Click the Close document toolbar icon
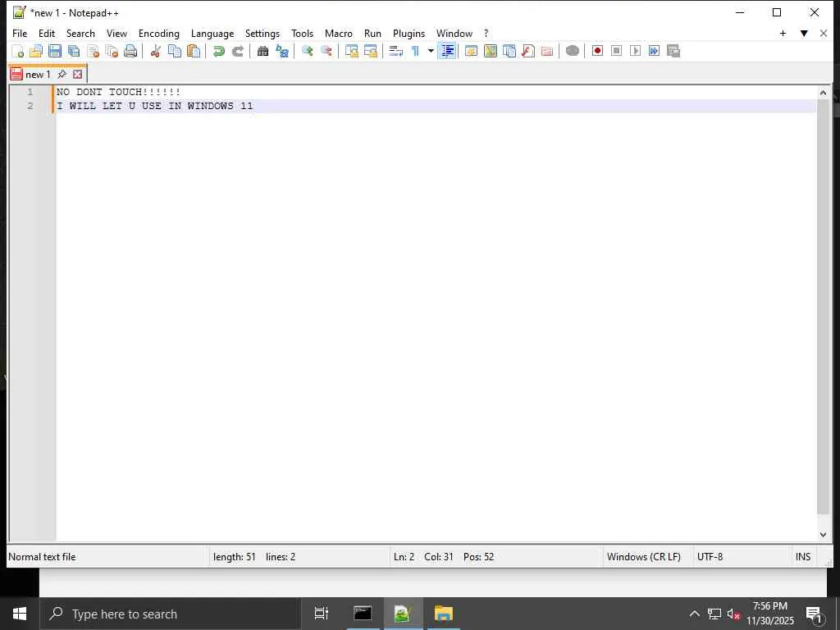Image resolution: width=840 pixels, height=630 pixels. coord(93,51)
